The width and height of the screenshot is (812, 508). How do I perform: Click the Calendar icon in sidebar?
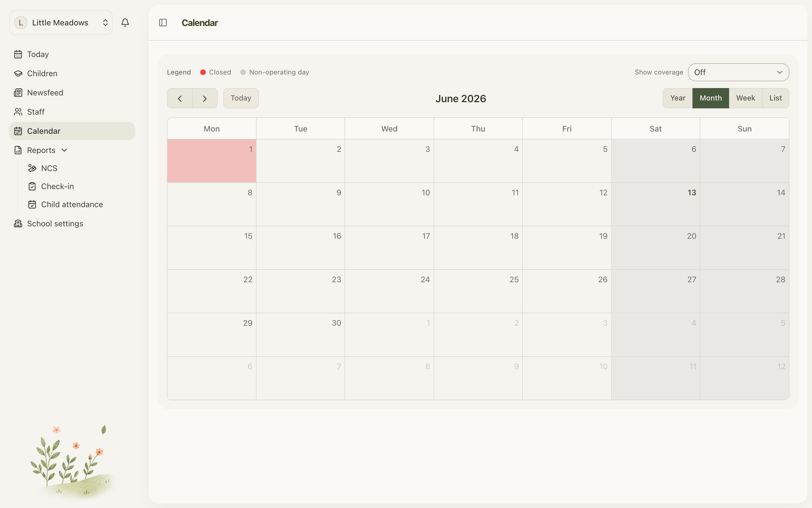click(18, 131)
